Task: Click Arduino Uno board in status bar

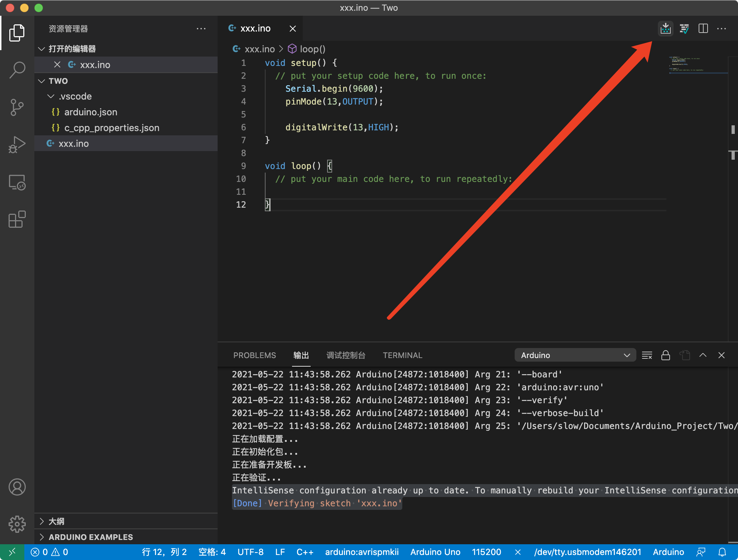Action: pyautogui.click(x=435, y=552)
